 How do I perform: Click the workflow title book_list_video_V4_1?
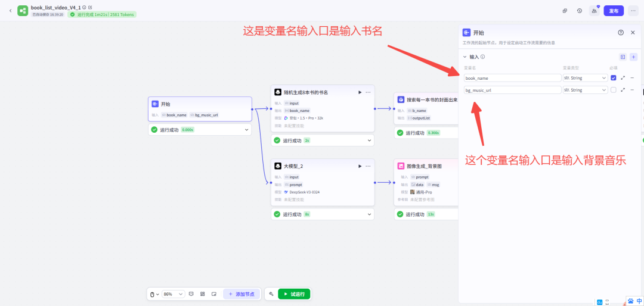pyautogui.click(x=55, y=7)
